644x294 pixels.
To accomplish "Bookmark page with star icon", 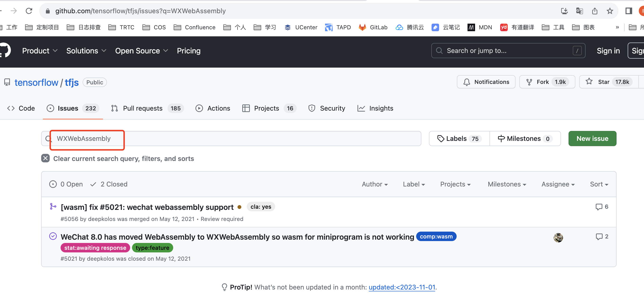I will coord(609,11).
